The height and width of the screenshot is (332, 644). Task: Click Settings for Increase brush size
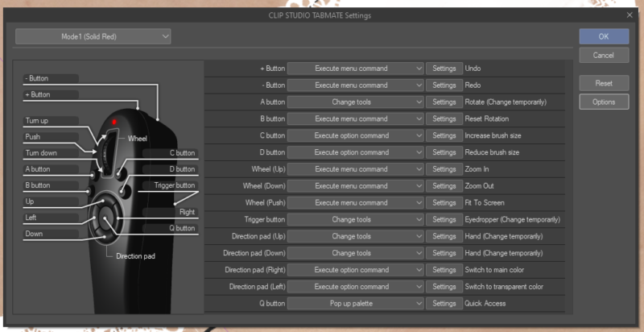(x=444, y=135)
